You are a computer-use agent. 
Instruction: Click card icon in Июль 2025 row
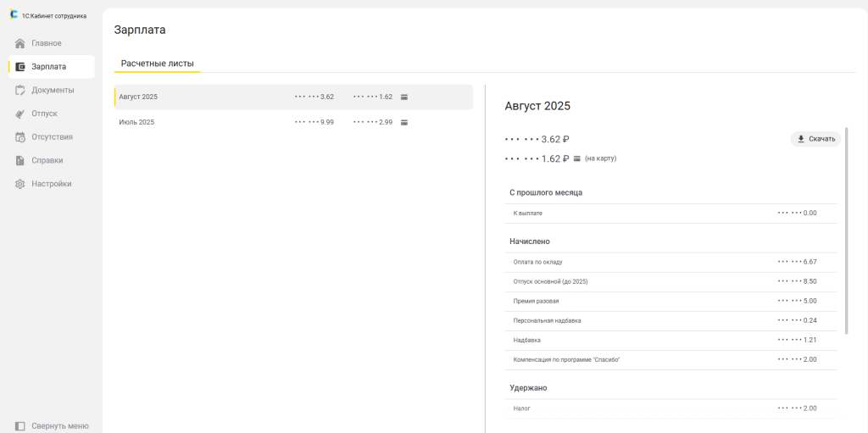click(x=404, y=122)
